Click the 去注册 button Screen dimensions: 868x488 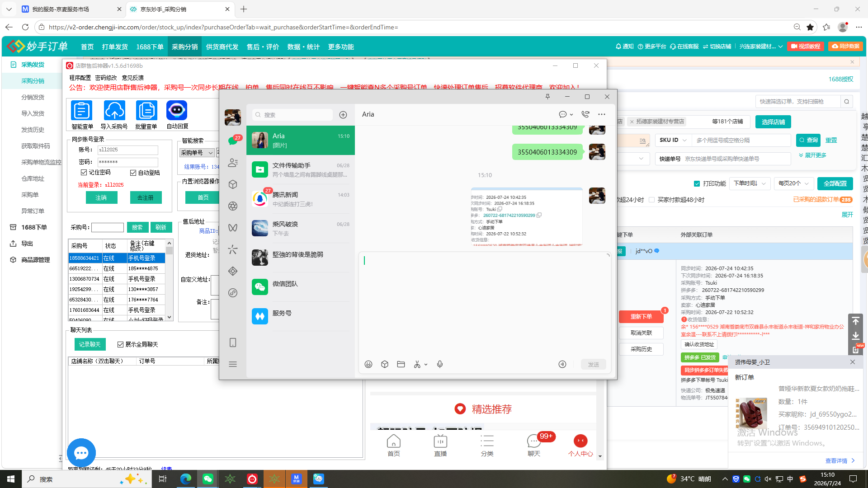[146, 197]
